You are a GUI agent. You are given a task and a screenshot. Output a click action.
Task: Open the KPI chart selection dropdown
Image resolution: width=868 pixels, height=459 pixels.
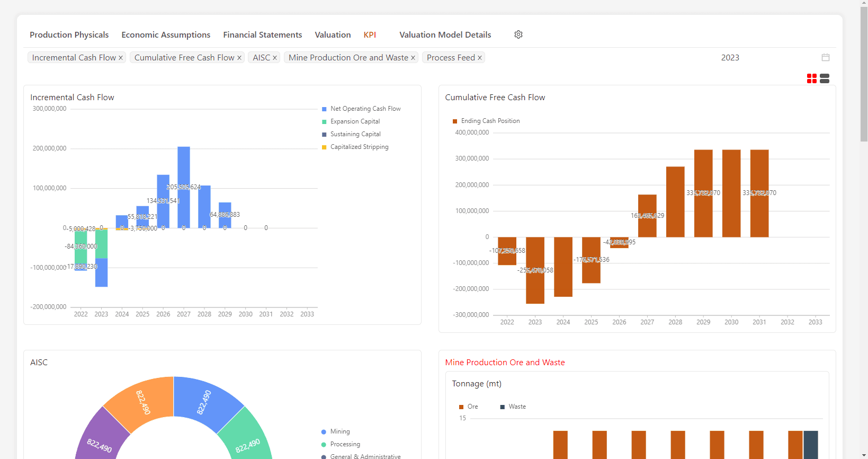pos(583,57)
